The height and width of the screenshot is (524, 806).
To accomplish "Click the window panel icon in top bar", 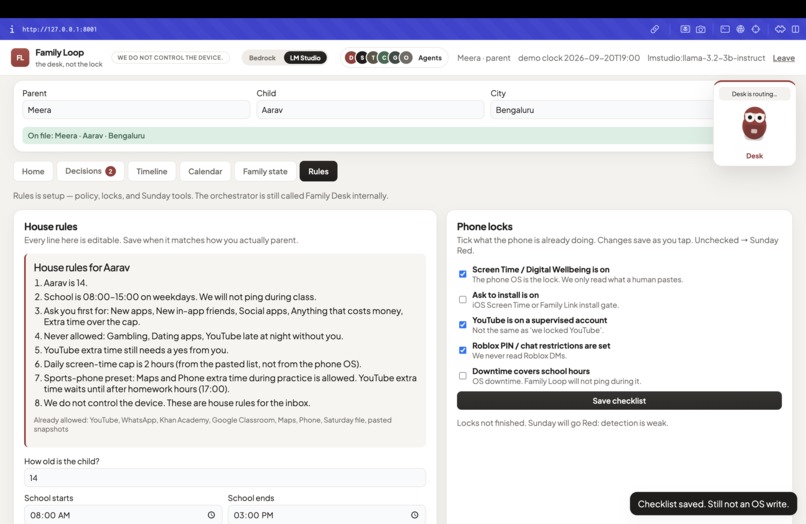I will (x=725, y=29).
